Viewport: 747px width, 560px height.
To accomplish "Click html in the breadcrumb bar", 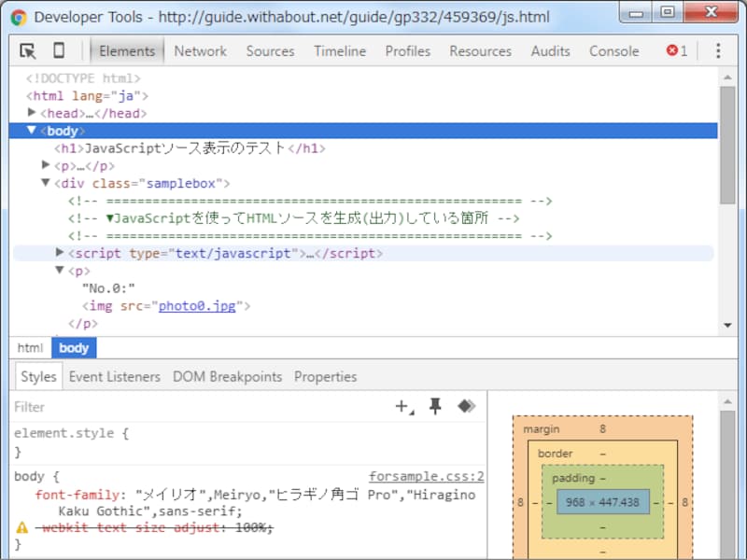I will click(x=30, y=348).
